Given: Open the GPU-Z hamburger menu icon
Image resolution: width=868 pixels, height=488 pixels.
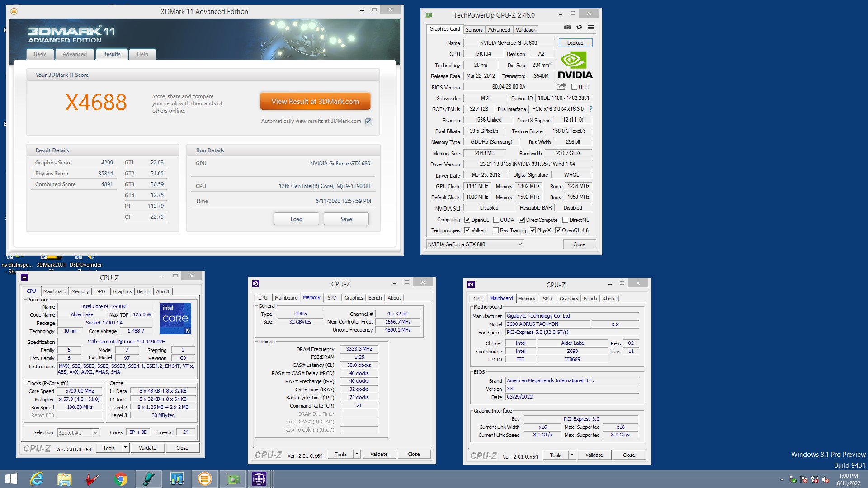Looking at the screenshot, I should coord(591,28).
